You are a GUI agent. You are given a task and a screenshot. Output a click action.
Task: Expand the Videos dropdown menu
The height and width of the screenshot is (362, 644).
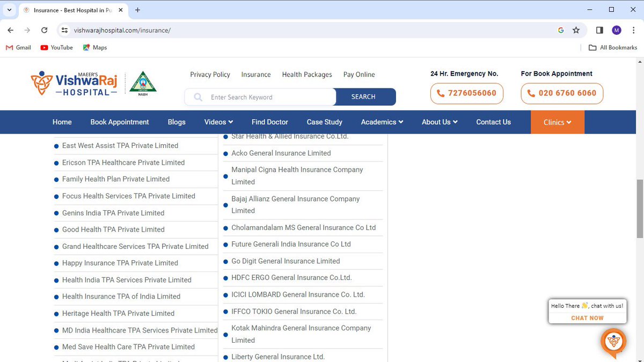pyautogui.click(x=218, y=122)
